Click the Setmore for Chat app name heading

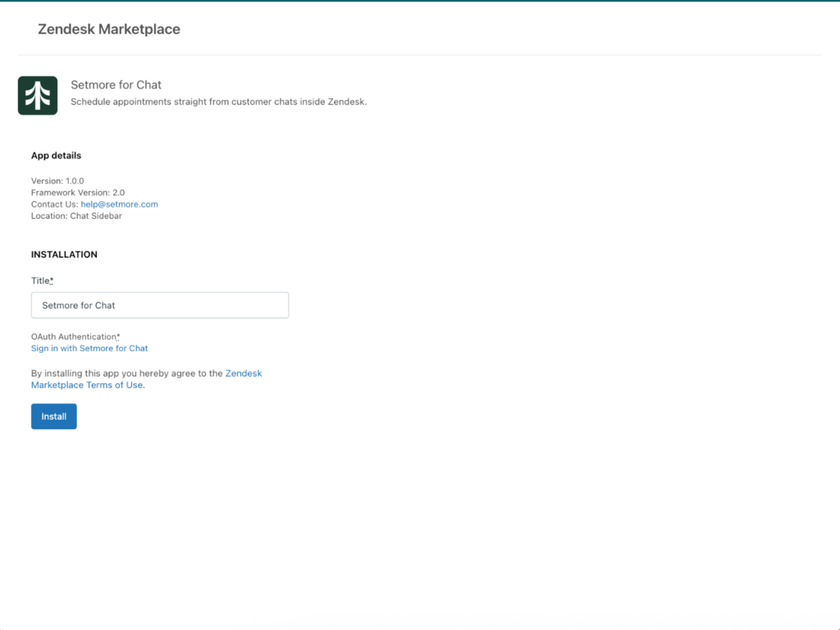(x=116, y=84)
